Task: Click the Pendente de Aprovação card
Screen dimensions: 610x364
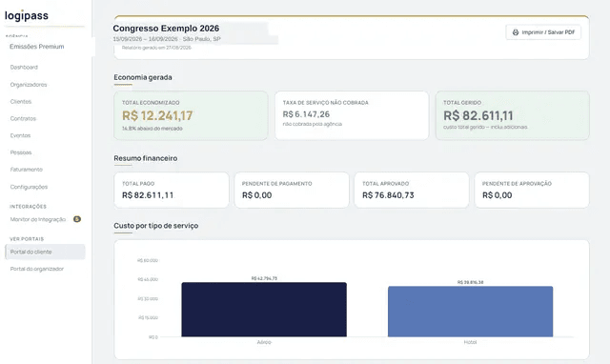Action: (x=532, y=191)
